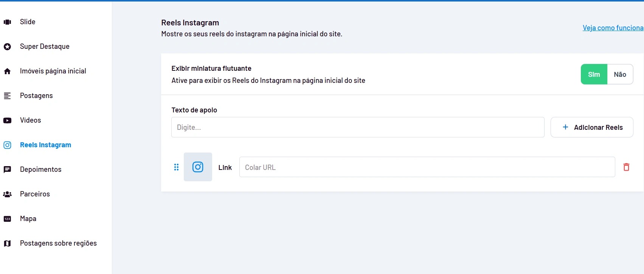The image size is (644, 274).
Task: Click the Depoimentos chat icon
Action: 7,170
